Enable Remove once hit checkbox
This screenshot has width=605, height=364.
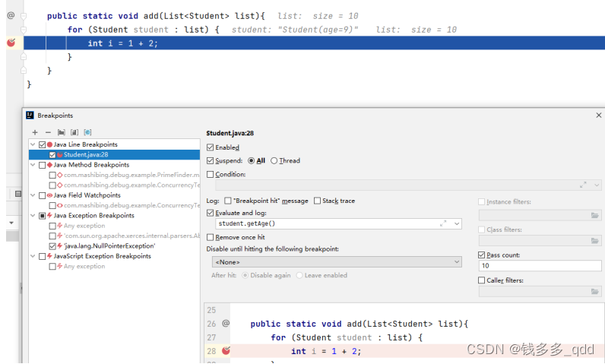point(211,237)
